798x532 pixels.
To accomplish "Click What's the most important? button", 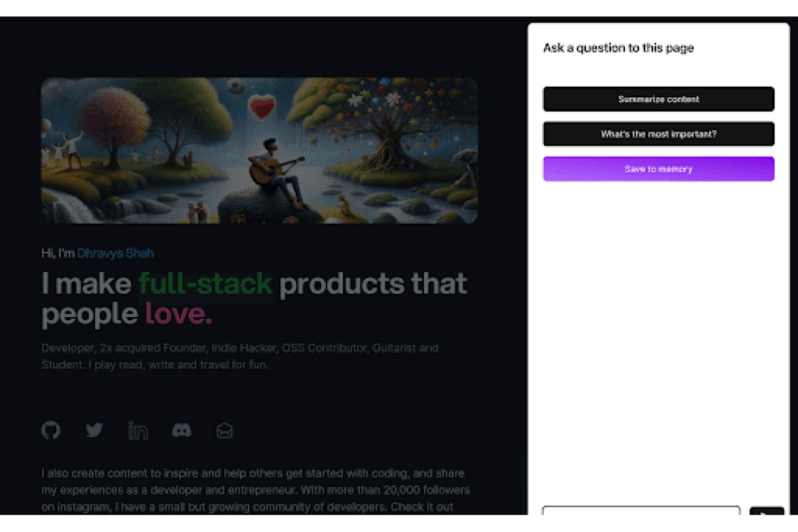I will point(659,134).
